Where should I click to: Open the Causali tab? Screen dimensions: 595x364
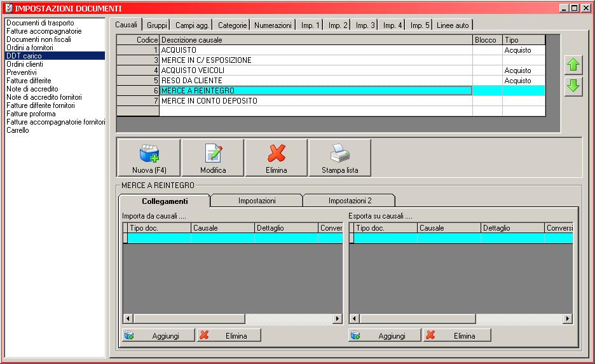pos(126,25)
